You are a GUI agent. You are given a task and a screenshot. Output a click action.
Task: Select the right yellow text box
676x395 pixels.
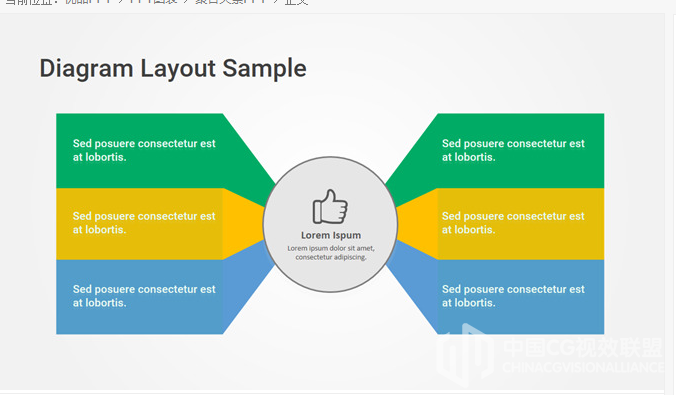coord(521,224)
